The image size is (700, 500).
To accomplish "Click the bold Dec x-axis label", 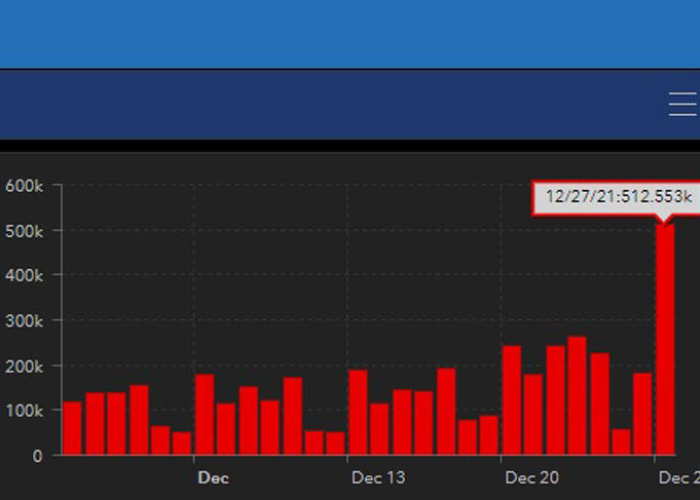I will click(213, 478).
